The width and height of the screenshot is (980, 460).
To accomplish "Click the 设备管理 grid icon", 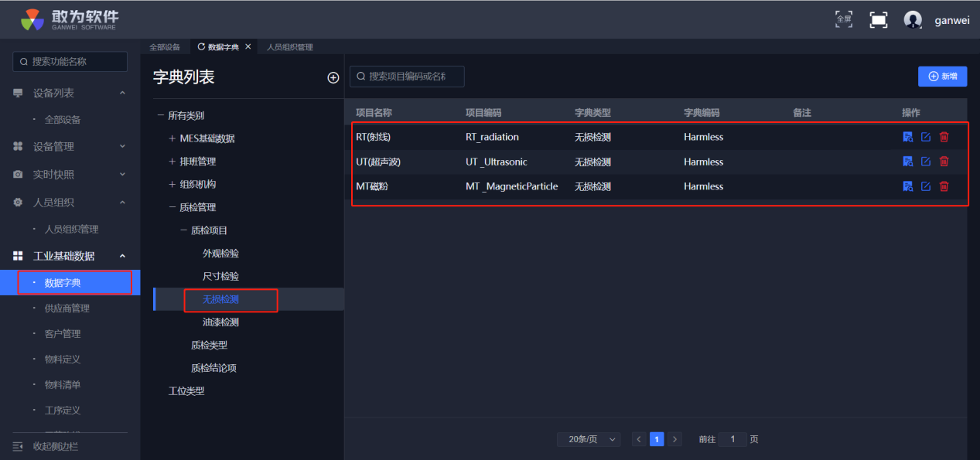I will [x=18, y=146].
